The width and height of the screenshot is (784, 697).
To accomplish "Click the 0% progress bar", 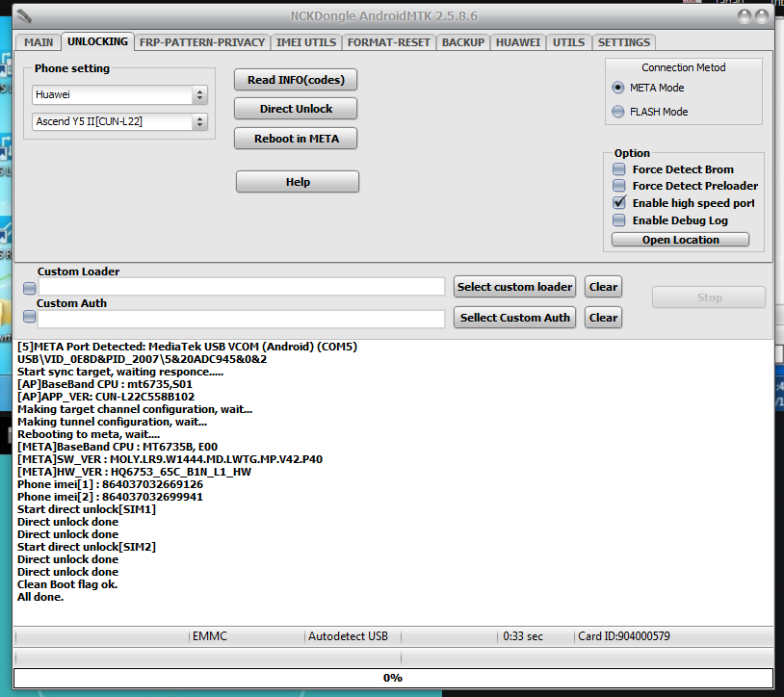I will tap(393, 678).
